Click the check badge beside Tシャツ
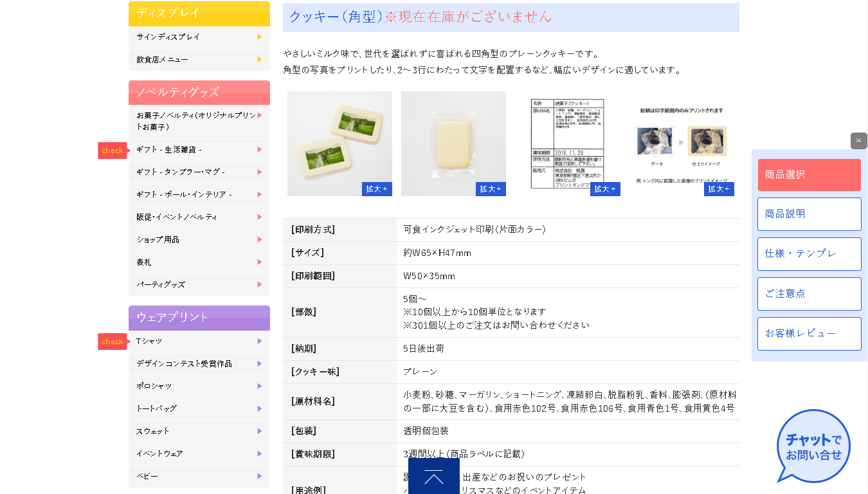 coord(113,342)
